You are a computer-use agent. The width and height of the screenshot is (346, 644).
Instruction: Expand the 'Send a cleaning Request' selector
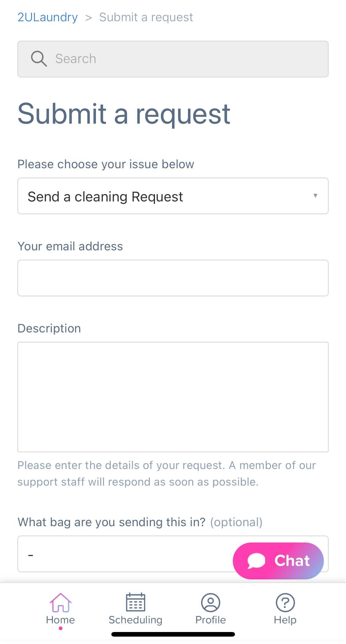(x=173, y=196)
